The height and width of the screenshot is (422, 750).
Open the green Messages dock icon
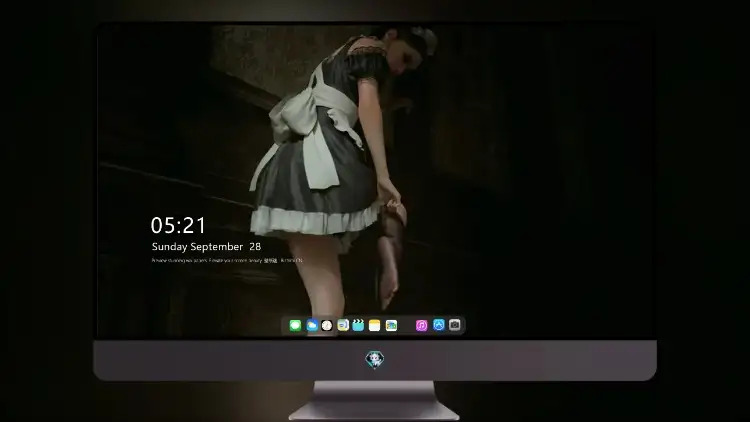pos(295,325)
